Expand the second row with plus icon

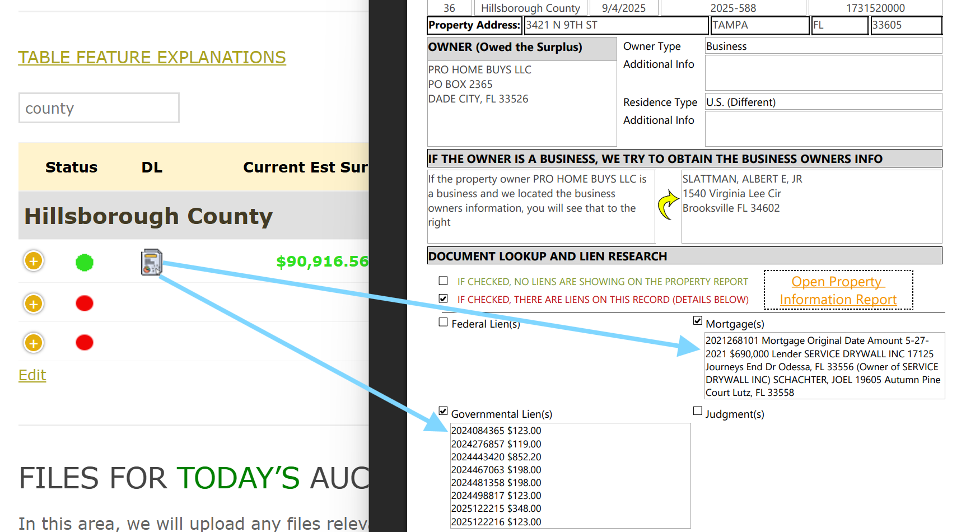[34, 304]
